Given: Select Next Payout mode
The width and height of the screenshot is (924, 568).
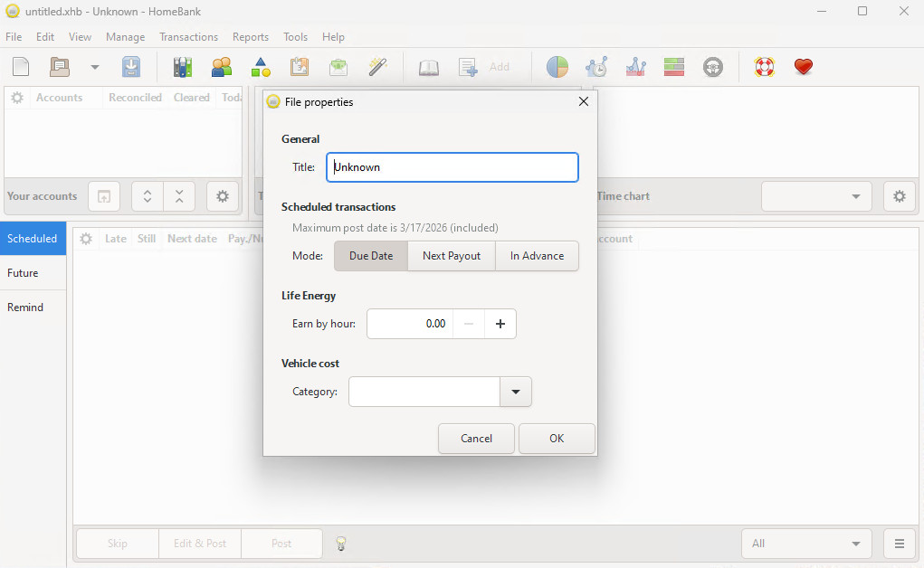Looking at the screenshot, I should 452,256.
